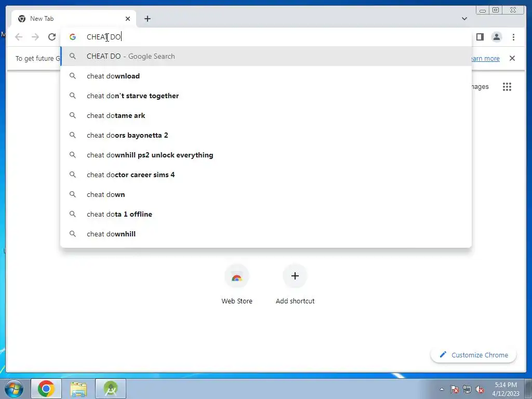Expand the tab search chevron

pos(464,19)
